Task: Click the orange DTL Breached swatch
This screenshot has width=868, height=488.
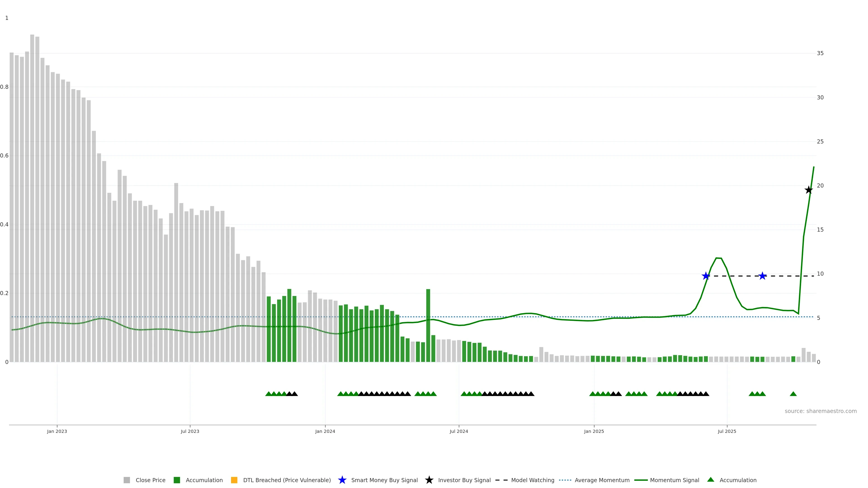Action: (234, 480)
